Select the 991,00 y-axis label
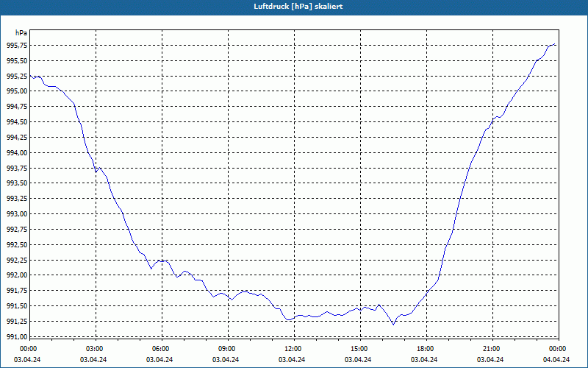588x368 pixels. (x=17, y=336)
